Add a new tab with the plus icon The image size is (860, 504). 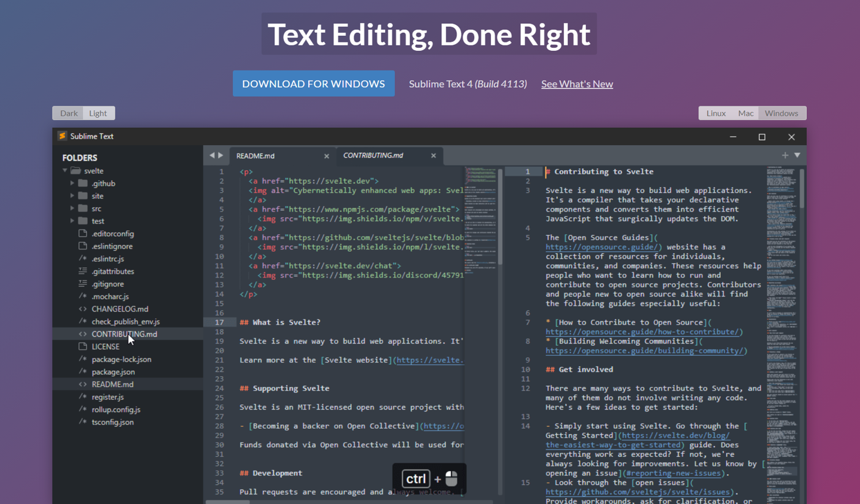click(x=785, y=155)
